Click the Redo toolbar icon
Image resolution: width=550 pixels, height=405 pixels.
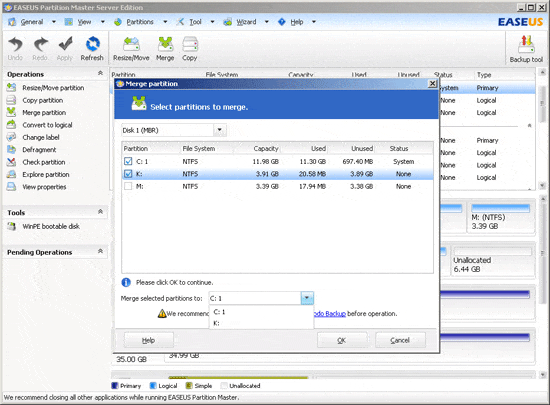(40, 45)
